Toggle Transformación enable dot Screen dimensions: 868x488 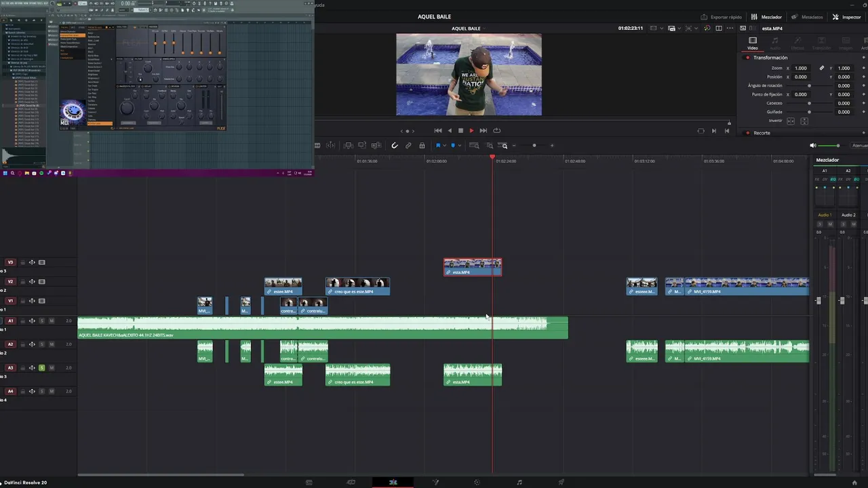click(x=748, y=58)
